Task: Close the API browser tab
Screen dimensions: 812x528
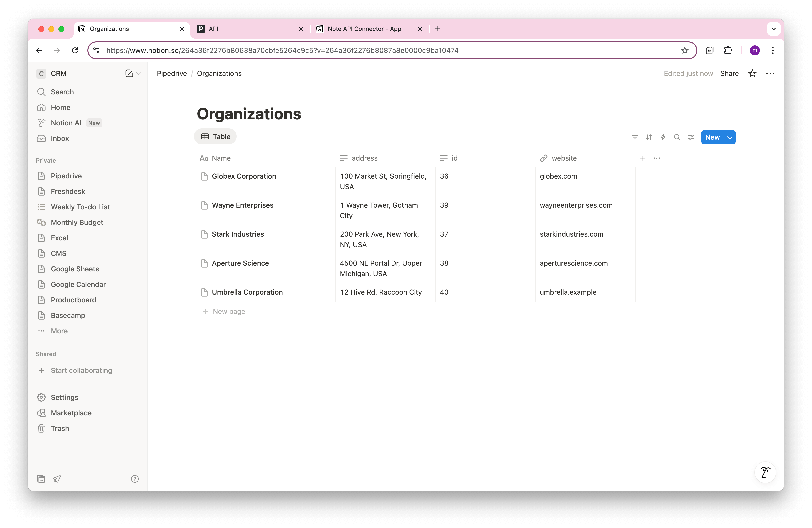Action: coord(301,29)
